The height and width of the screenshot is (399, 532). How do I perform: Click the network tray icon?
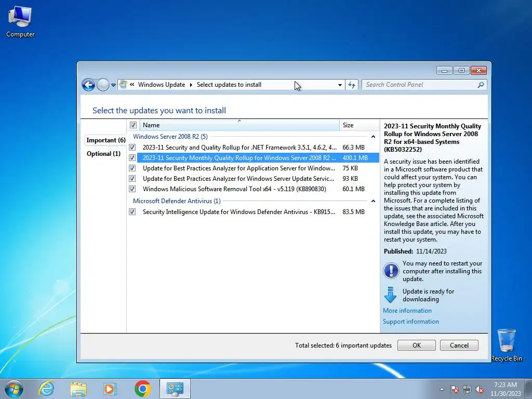(467, 389)
